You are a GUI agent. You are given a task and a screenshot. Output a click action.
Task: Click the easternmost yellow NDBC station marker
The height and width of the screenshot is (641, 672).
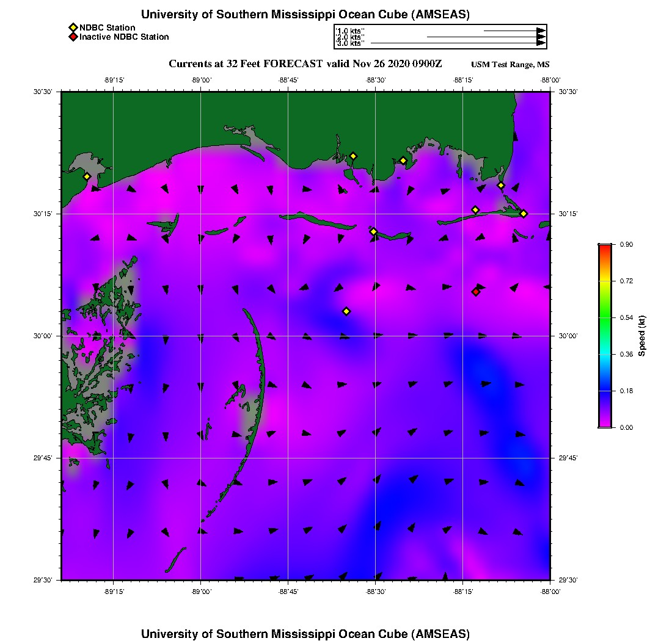[x=524, y=213]
